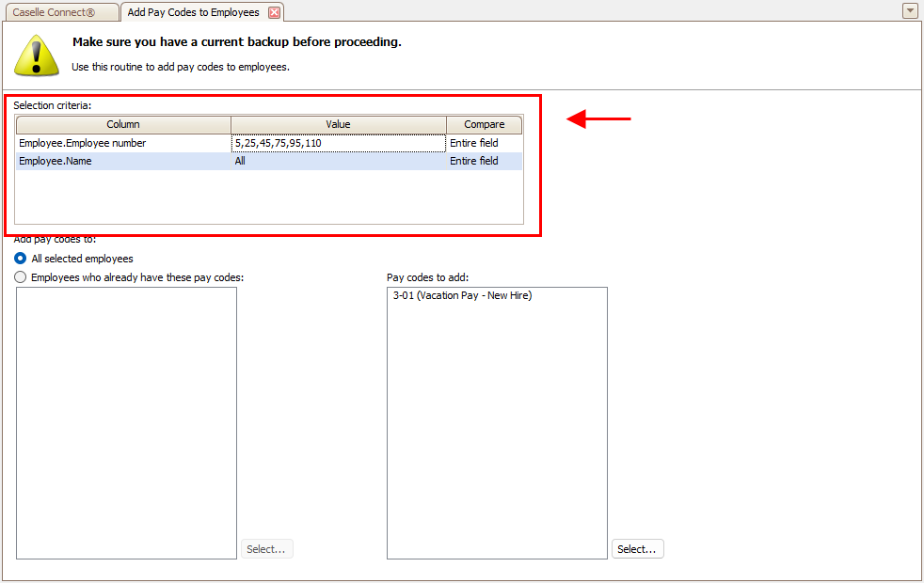Click the Column header in selection criteria

click(x=123, y=124)
